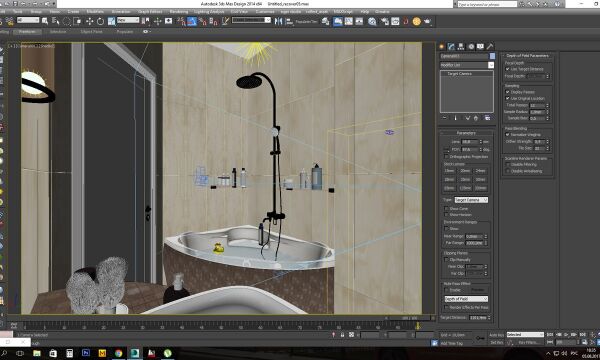The width and height of the screenshot is (600, 360).
Task: Open Calculator from the Windows taskbar
Action: tap(69, 353)
